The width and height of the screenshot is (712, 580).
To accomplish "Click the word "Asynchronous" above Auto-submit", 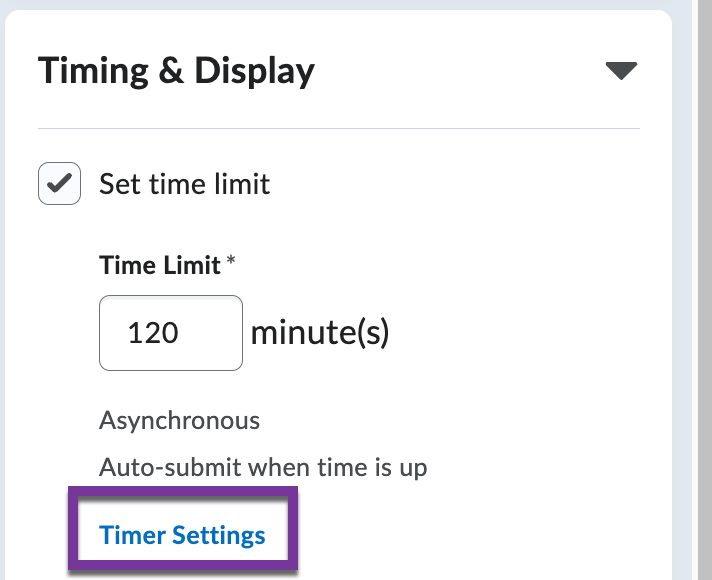I will coord(179,420).
